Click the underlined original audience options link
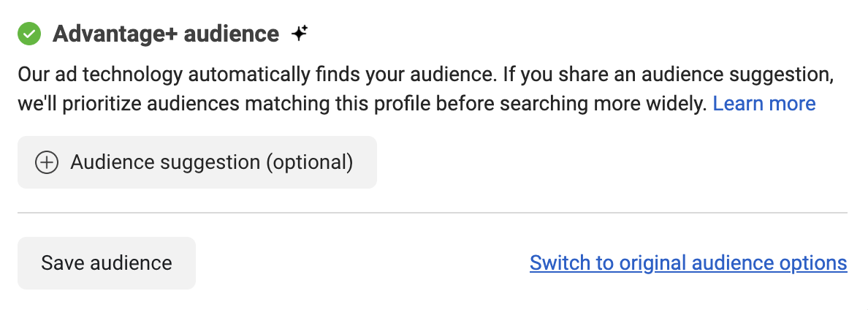868x310 pixels. 688,263
